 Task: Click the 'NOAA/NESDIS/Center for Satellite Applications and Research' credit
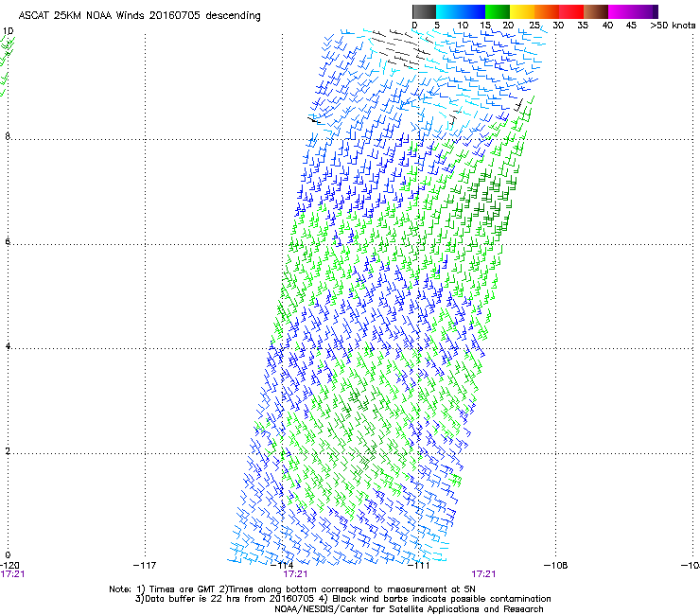click(409, 609)
